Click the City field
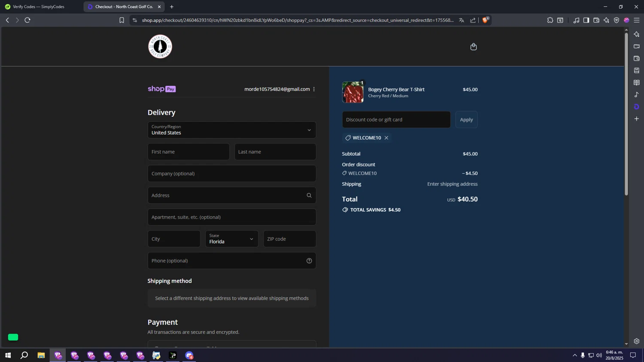Viewport: 644px width, 362px height. (174, 239)
